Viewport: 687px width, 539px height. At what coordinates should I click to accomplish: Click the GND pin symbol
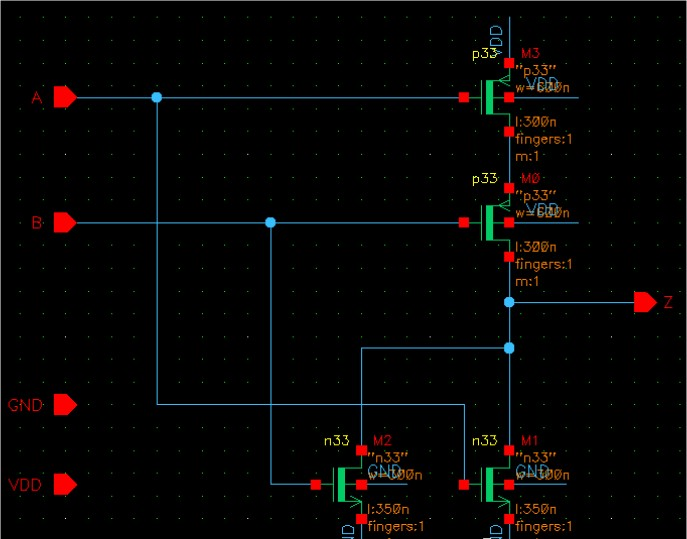tap(65, 405)
